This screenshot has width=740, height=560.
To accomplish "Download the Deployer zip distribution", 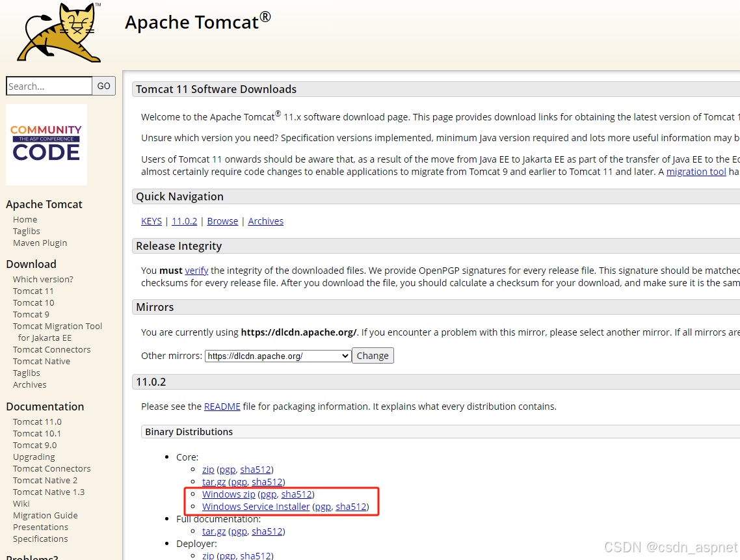I will pos(208,555).
